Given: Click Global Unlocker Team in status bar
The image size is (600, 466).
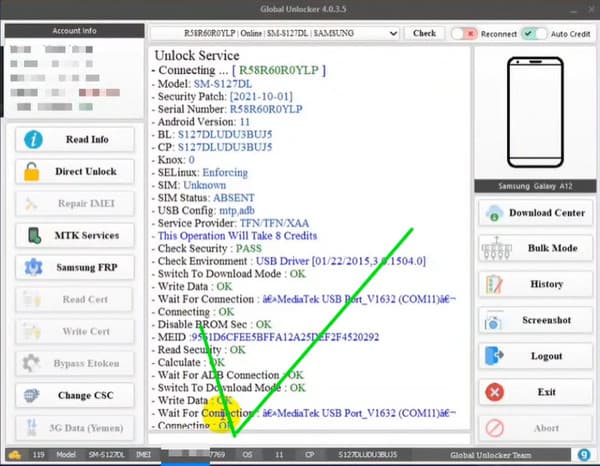Looking at the screenshot, I should tap(491, 455).
